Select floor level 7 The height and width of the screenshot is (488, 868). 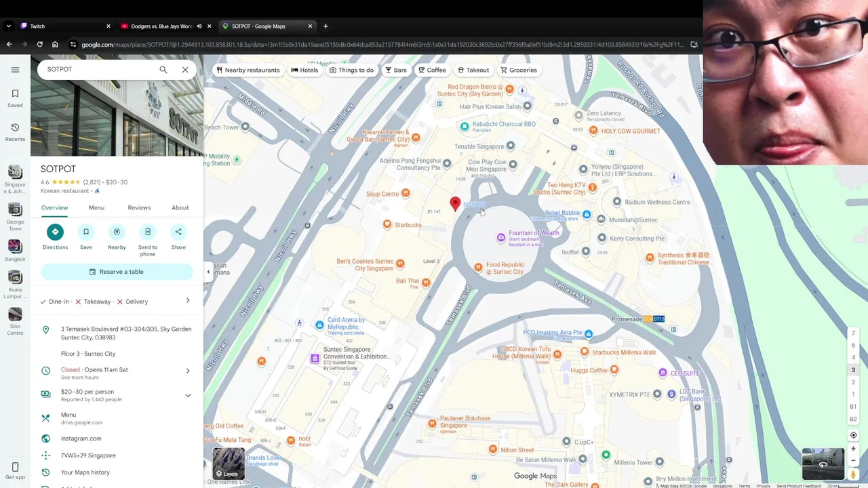point(853,333)
